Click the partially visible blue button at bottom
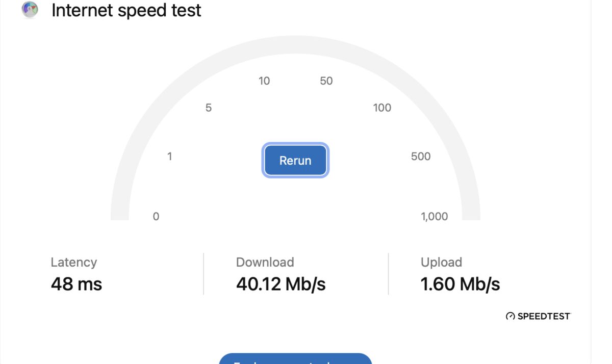 click(x=295, y=359)
